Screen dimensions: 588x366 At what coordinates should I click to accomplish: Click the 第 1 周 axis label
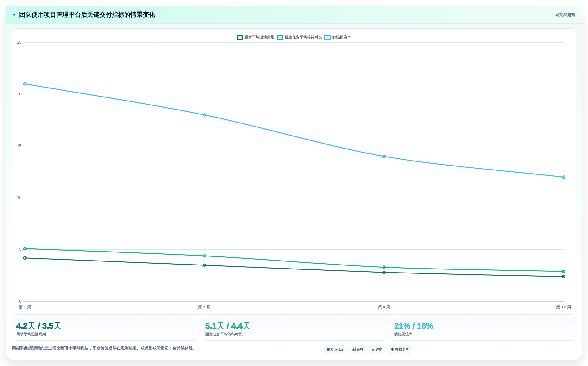25,307
